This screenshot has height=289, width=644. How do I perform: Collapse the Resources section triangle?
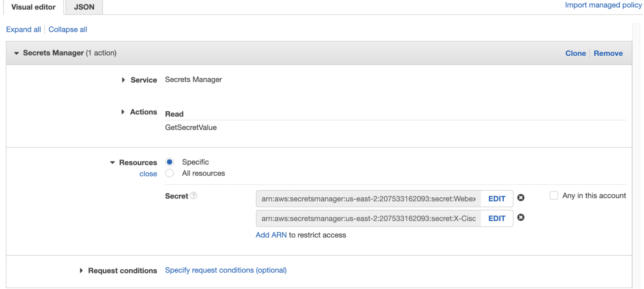[112, 163]
